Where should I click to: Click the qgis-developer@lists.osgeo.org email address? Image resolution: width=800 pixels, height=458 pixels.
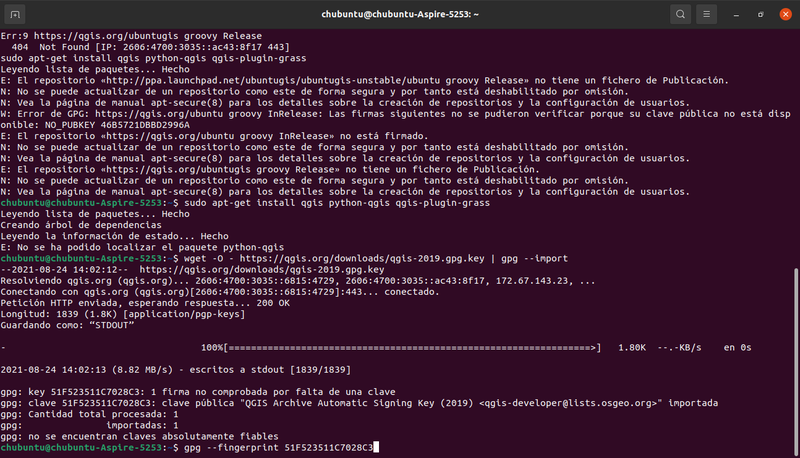click(570, 403)
